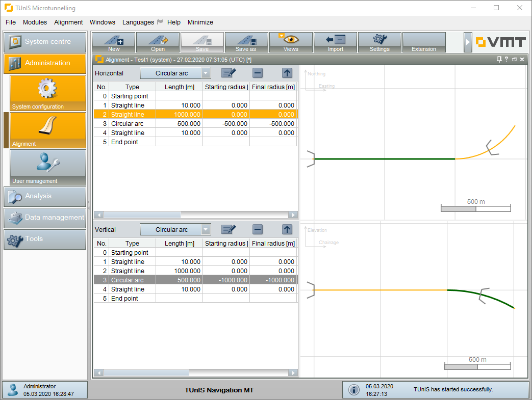Open the File menu
The height and width of the screenshot is (400, 532).
click(x=11, y=22)
